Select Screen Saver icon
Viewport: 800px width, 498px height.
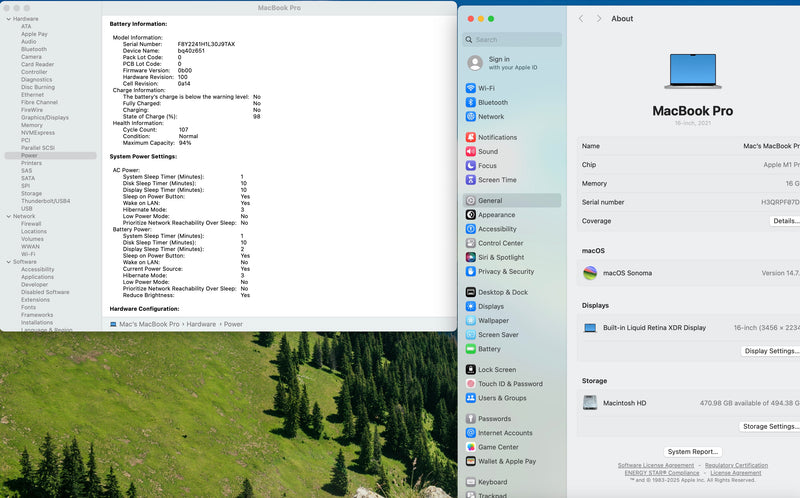coord(470,335)
